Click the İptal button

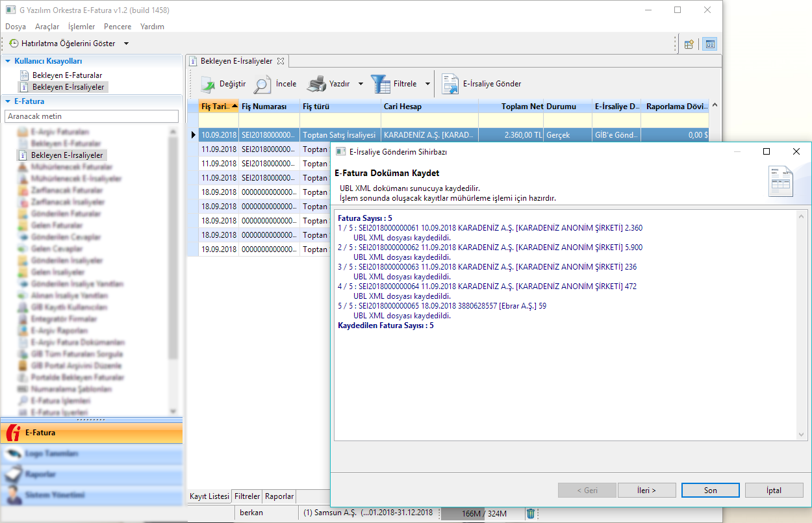click(x=774, y=491)
